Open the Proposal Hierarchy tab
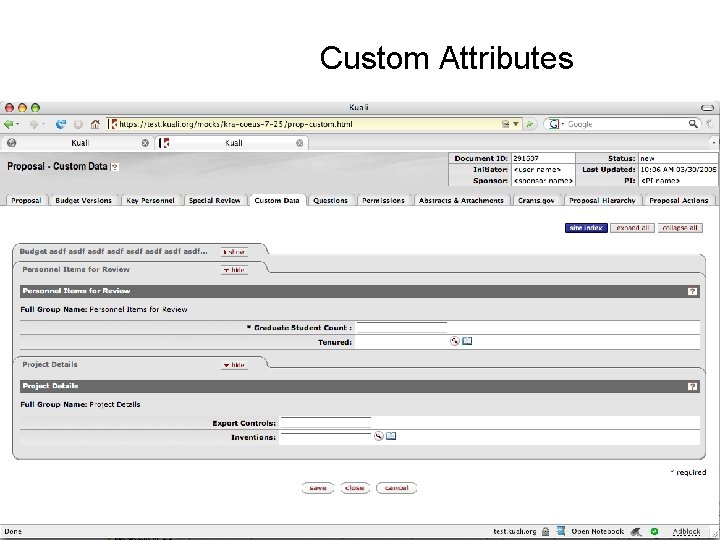This screenshot has width=720, height=540. click(602, 200)
